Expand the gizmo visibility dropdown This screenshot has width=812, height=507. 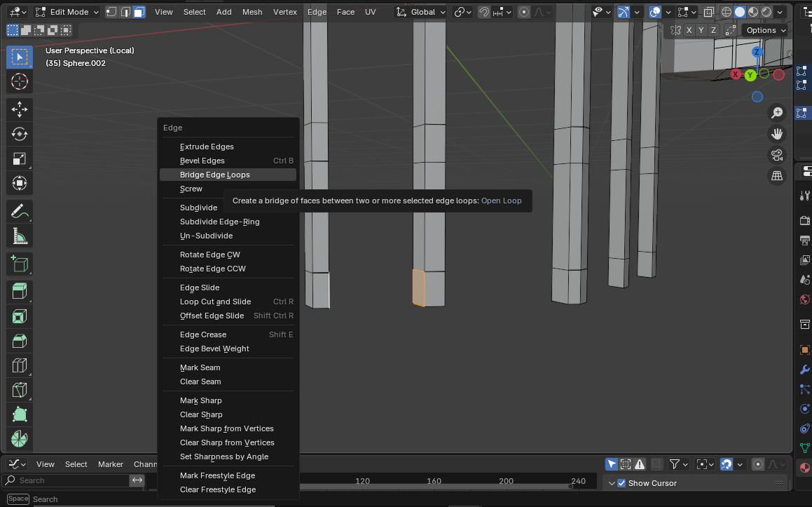[637, 12]
